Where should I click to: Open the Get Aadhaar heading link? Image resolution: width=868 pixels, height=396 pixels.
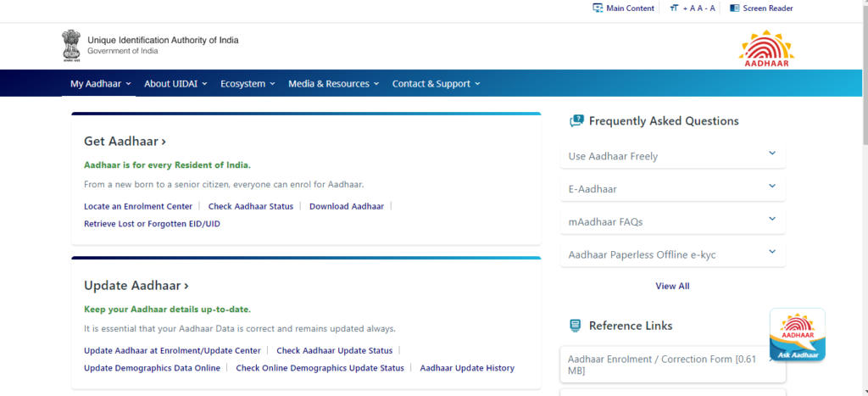point(125,142)
